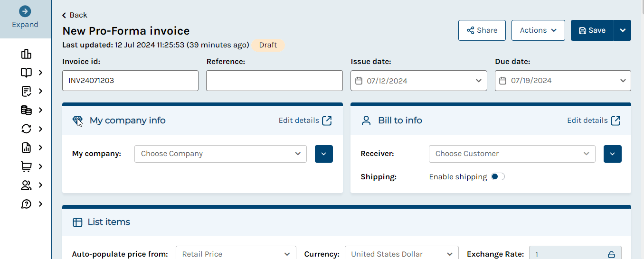This screenshot has width=644, height=259.
Task: Expand the Save button arrow menu
Action: (623, 30)
